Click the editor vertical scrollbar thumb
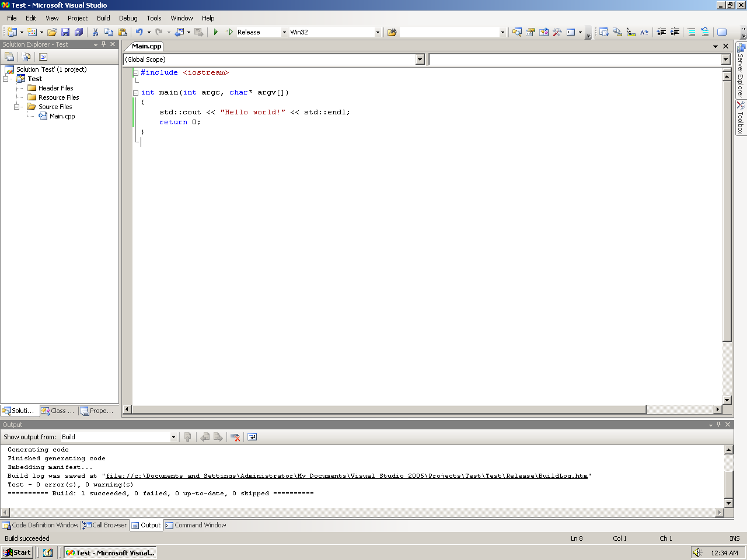 click(727, 211)
